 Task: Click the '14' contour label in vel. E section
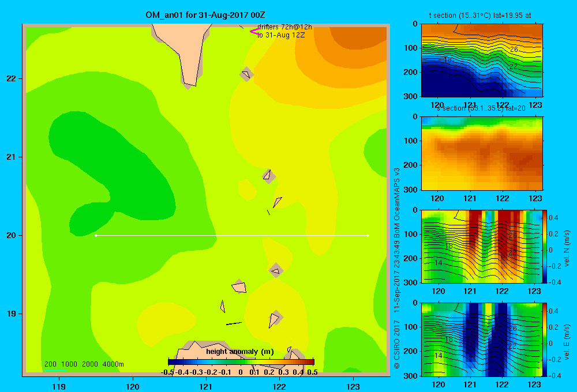pos(438,356)
